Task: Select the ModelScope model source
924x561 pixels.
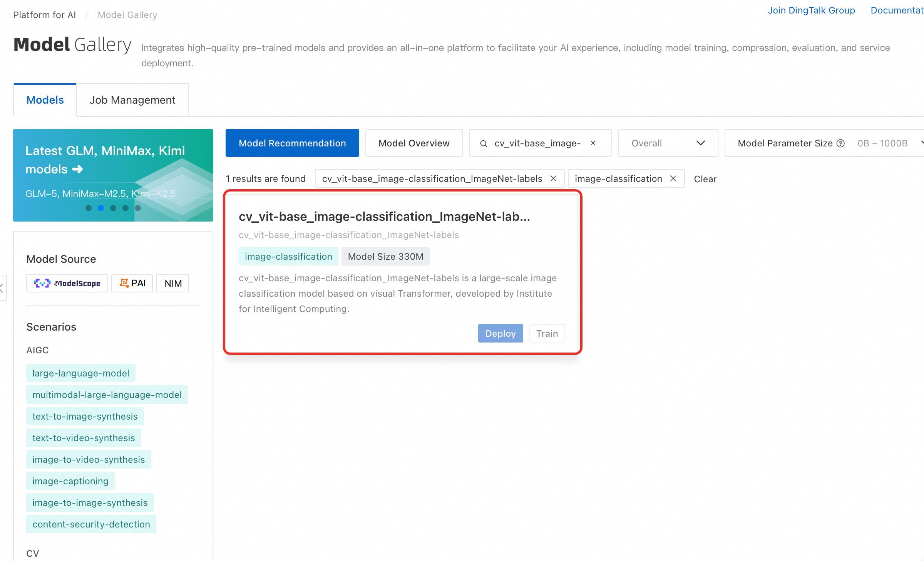Action: coord(67,283)
